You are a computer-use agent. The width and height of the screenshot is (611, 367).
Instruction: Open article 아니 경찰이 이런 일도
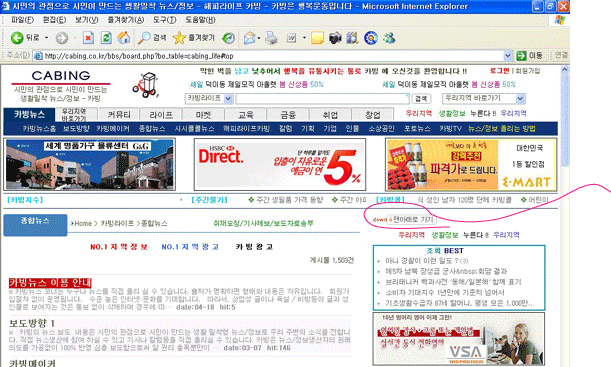click(427, 261)
